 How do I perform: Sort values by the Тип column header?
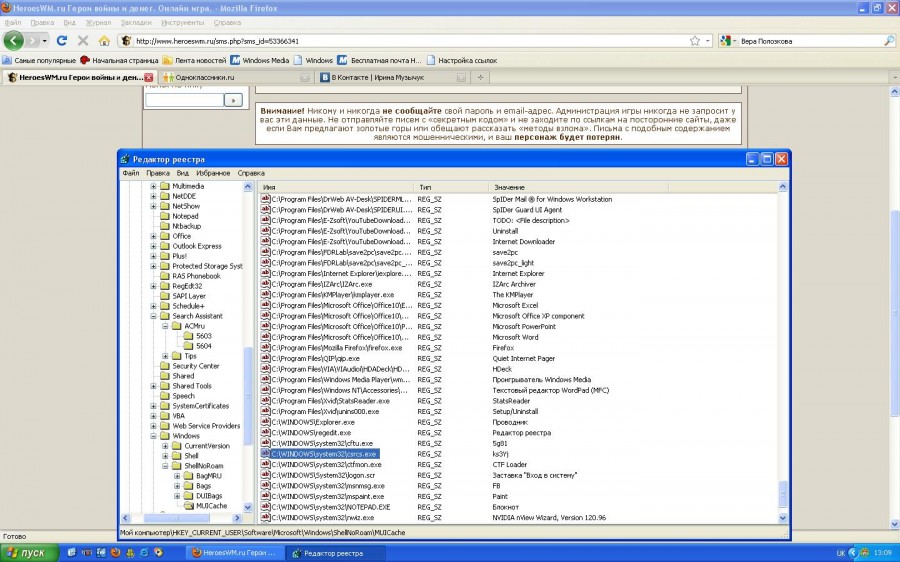pos(451,187)
